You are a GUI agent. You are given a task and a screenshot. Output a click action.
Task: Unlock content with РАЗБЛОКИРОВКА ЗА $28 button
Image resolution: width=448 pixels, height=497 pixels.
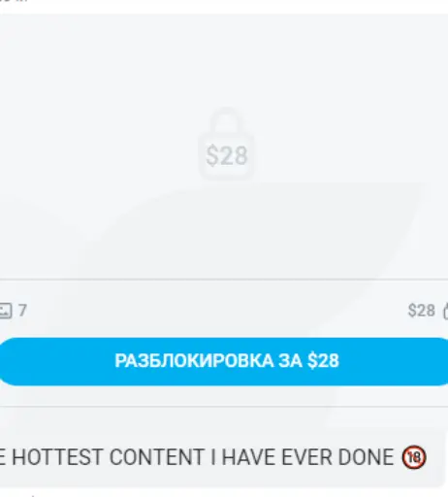[224, 361]
